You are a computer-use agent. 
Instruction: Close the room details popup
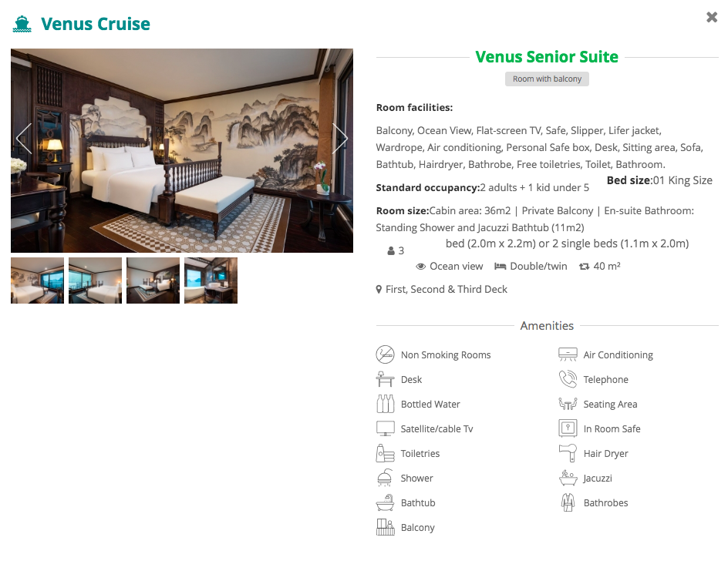click(712, 17)
